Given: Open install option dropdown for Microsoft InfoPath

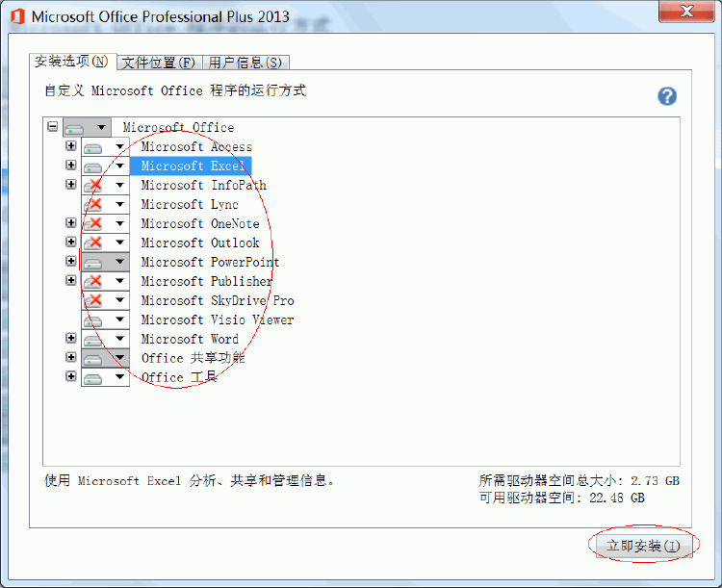Looking at the screenshot, I should coord(119,185).
